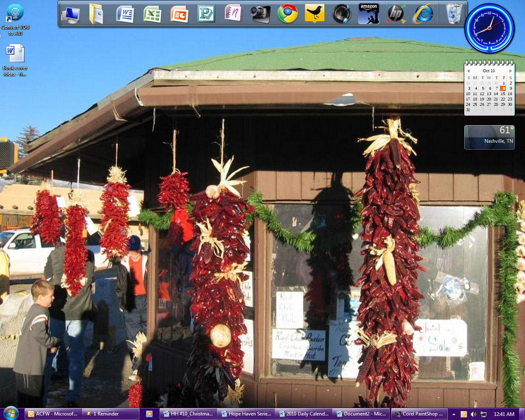Show hidden system tray icons
The width and height of the screenshot is (525, 420).
point(454,414)
